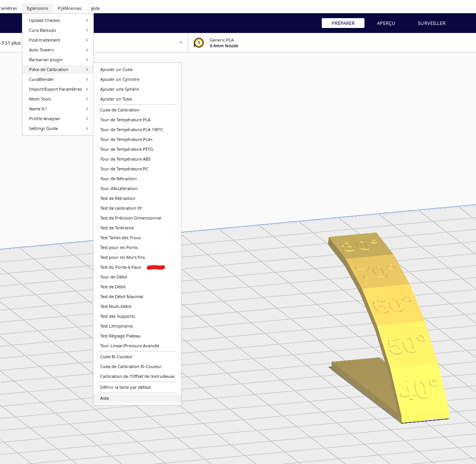Switch to the PRÉPARER stage
Screen dimensions: 476x464
(343, 23)
